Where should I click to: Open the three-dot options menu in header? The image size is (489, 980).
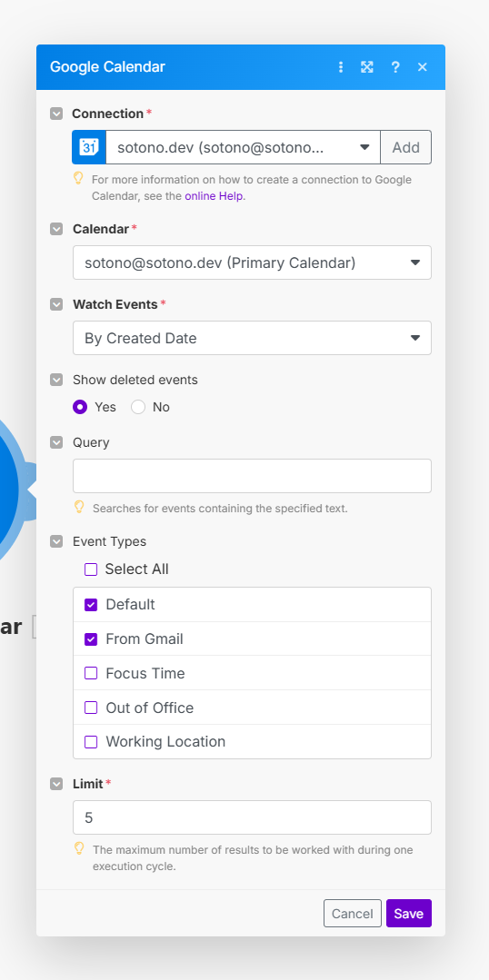341,67
